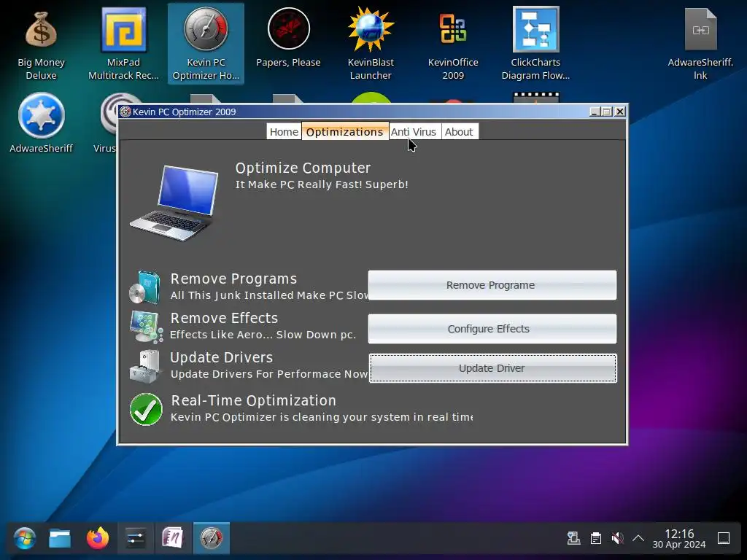747x560 pixels.
Task: Click the Update Drivers heading text
Action: pyautogui.click(x=222, y=357)
